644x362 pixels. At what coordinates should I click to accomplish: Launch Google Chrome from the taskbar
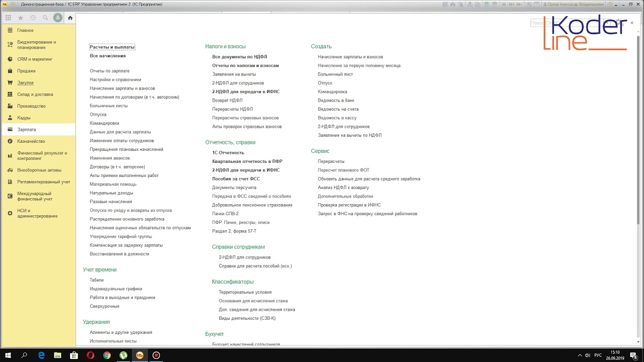(x=107, y=355)
